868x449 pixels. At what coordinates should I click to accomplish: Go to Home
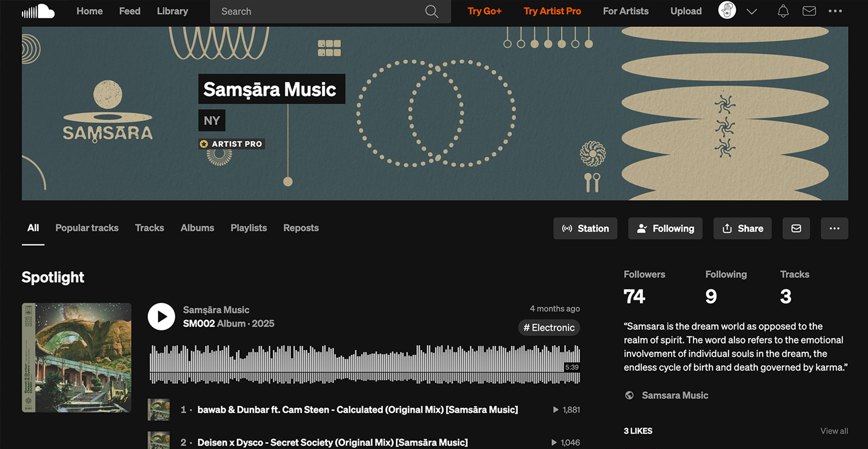(x=90, y=11)
